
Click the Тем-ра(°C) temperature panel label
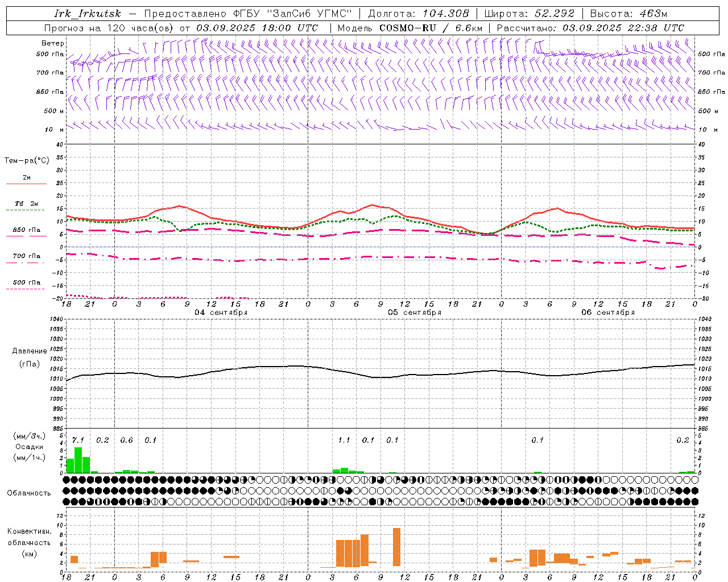27,161
